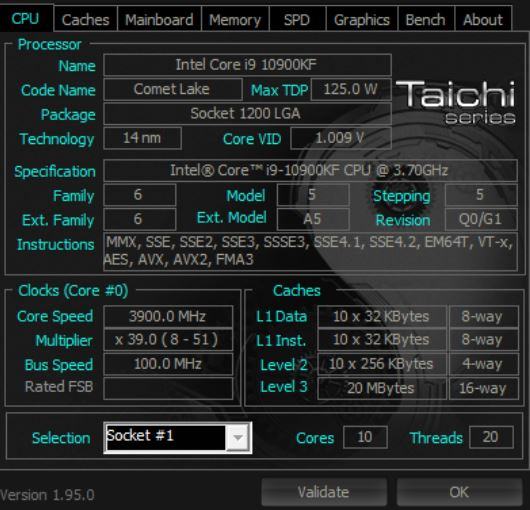Screen dimensions: 530x510
Task: Click the Core Speed value 3900.0 MHz
Action: pyautogui.click(x=168, y=316)
